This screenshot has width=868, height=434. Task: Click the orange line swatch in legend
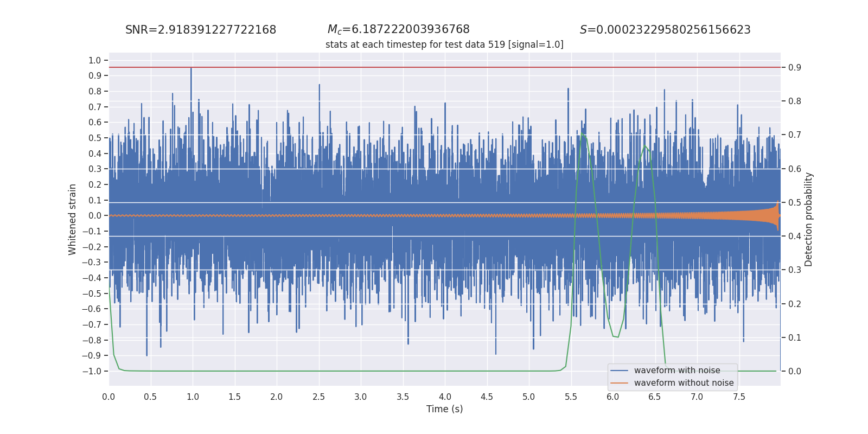pos(619,383)
